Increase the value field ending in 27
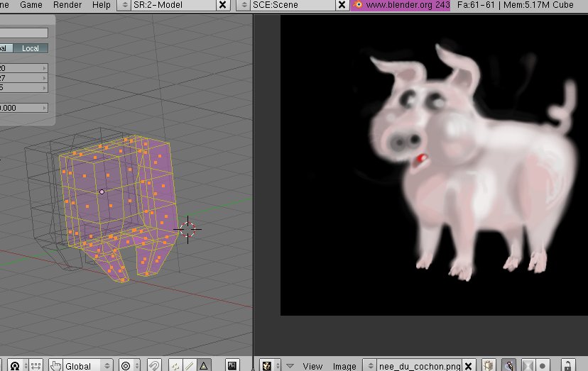588x371 pixels. (x=45, y=78)
